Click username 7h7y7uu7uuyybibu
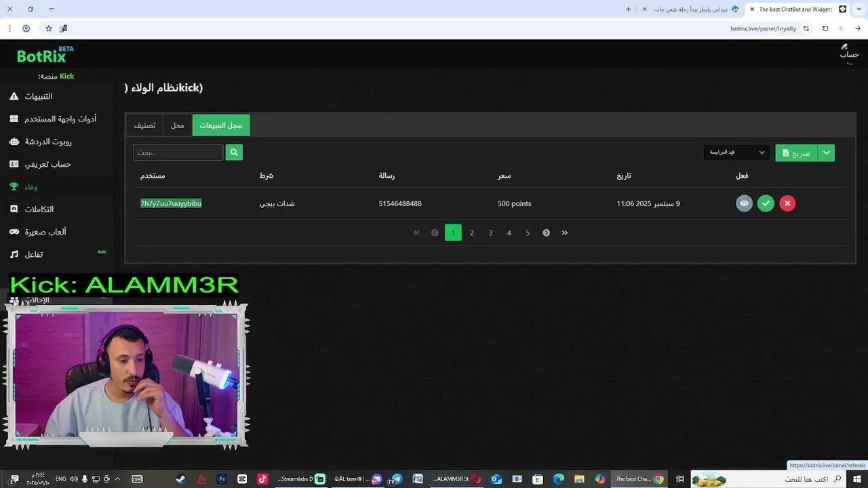This screenshot has height=488, width=868. point(171,203)
